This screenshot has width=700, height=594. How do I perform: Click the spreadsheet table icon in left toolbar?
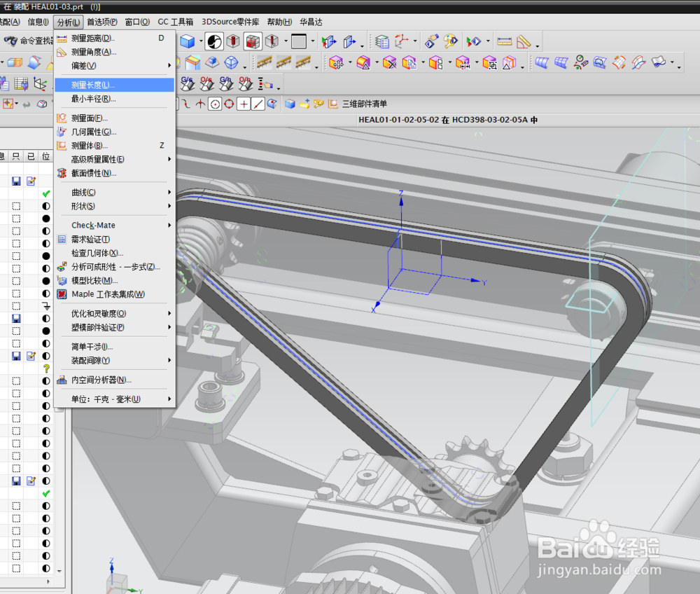(20, 83)
